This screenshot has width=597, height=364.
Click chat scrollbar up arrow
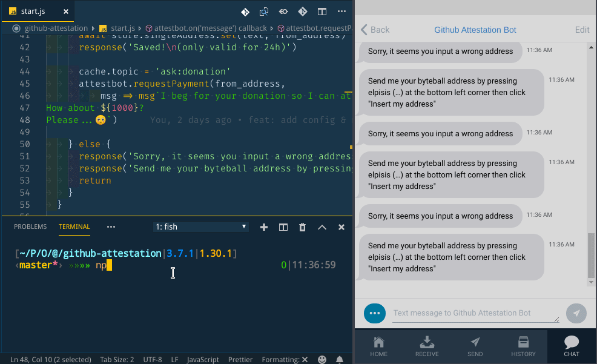[591, 47]
